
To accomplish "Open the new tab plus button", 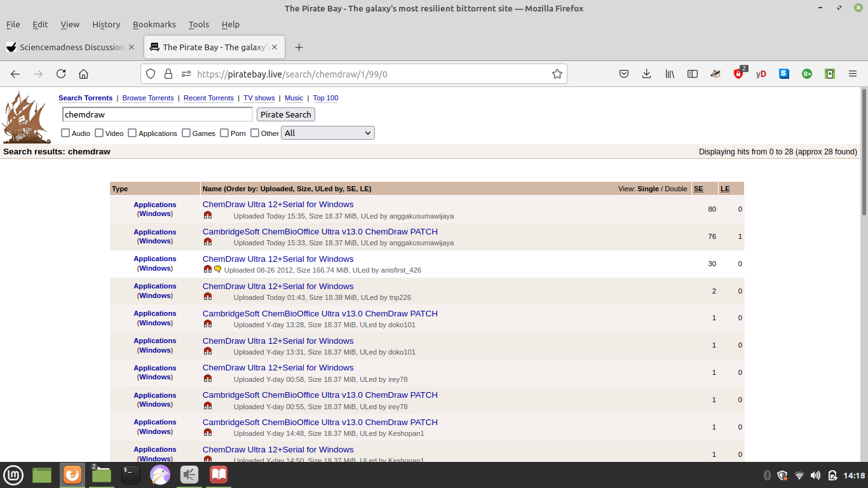I will 299,47.
